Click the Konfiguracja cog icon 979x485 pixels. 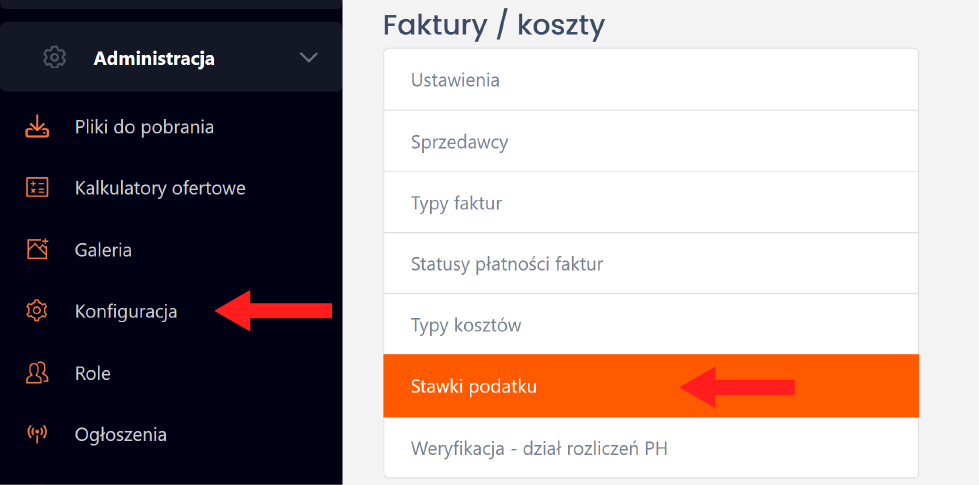click(x=37, y=310)
